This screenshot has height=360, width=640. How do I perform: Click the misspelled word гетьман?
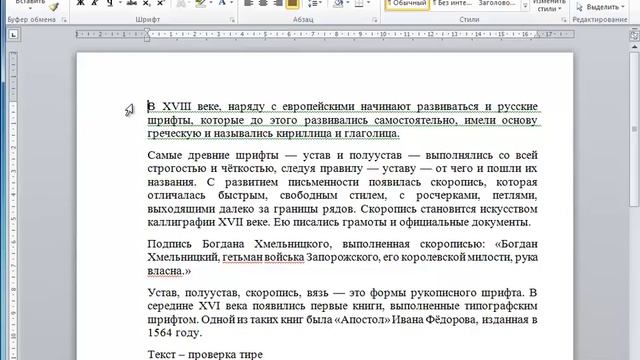242,258
